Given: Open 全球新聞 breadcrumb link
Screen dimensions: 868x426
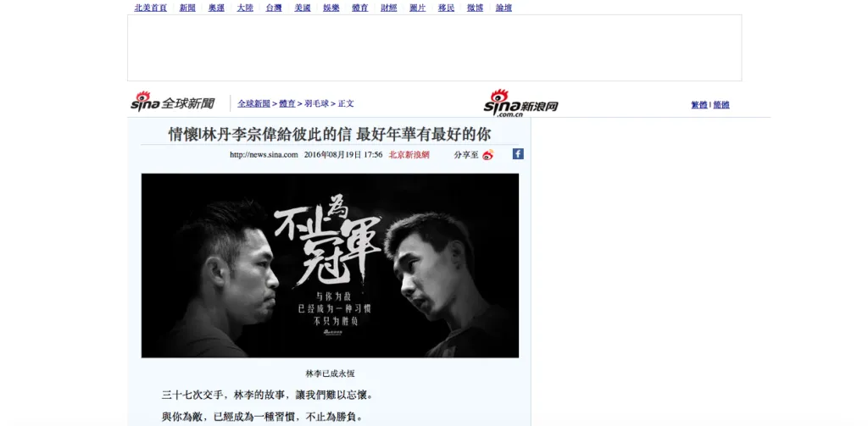Looking at the screenshot, I should tap(254, 103).
